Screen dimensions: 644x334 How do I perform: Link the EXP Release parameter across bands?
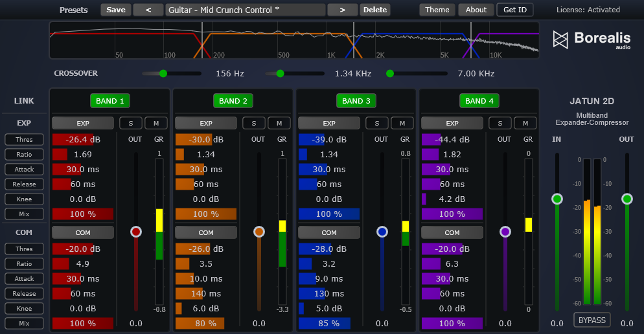(x=24, y=184)
